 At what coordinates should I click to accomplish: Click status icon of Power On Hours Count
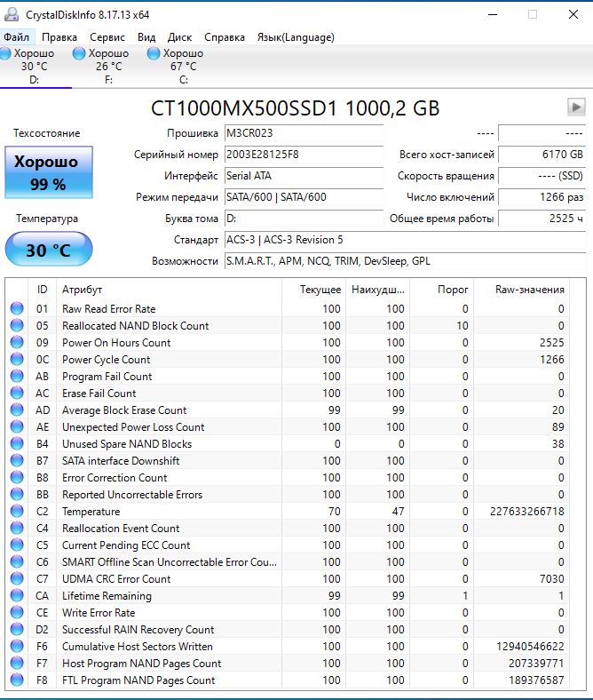(17, 342)
